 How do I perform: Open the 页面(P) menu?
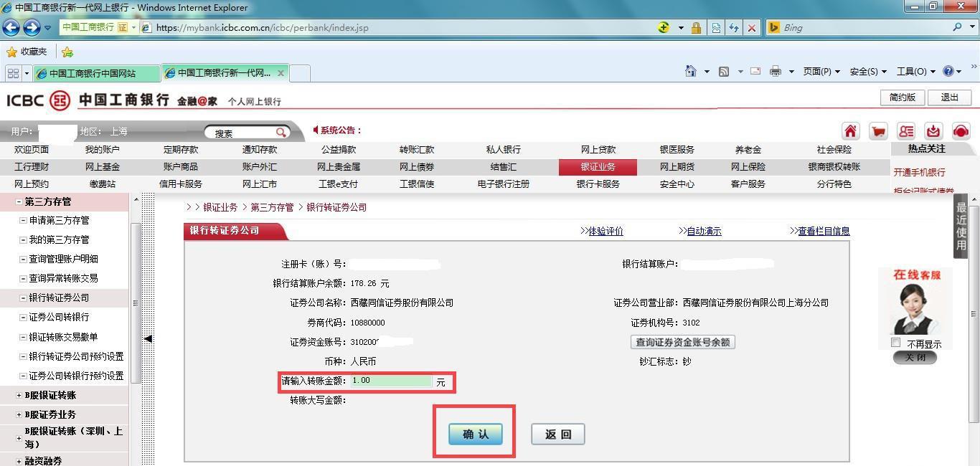pos(821,71)
